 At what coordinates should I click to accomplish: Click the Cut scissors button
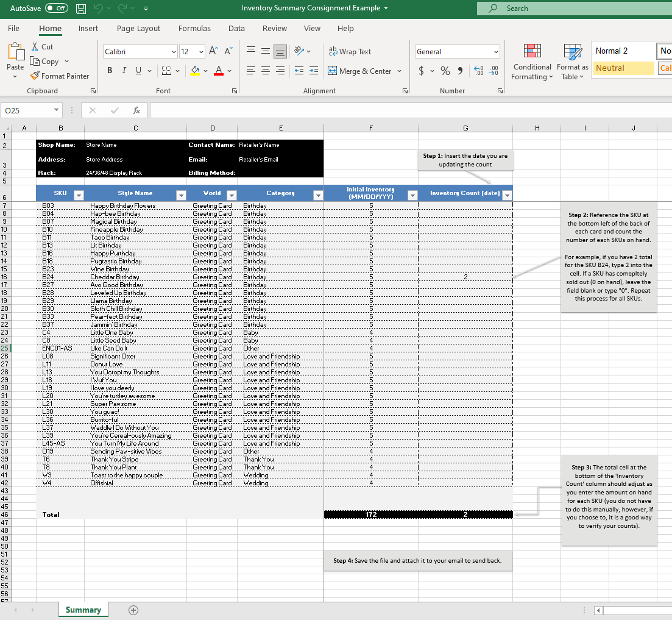pos(42,47)
